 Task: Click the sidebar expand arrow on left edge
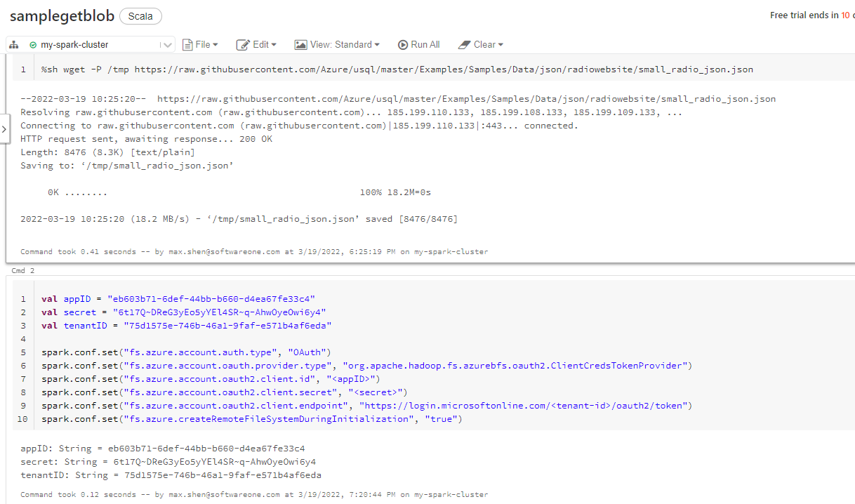point(4,128)
